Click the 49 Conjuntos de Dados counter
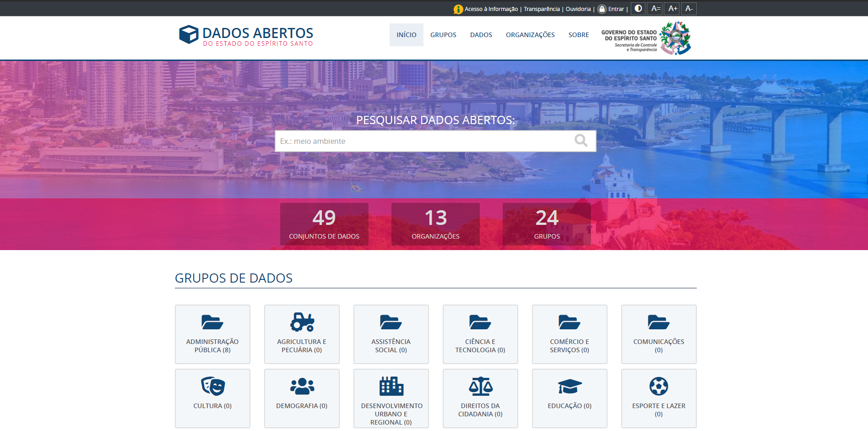868x431 pixels. (x=324, y=224)
